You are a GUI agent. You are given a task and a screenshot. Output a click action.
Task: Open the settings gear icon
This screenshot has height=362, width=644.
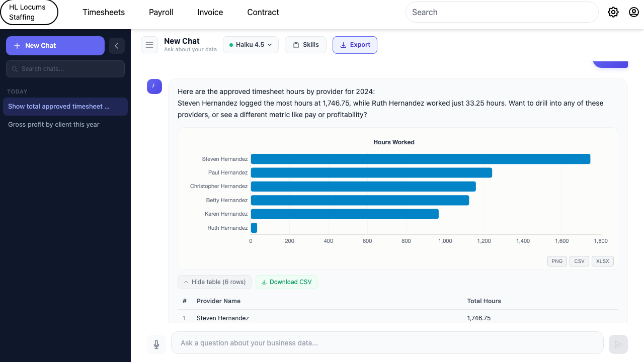pos(613,12)
